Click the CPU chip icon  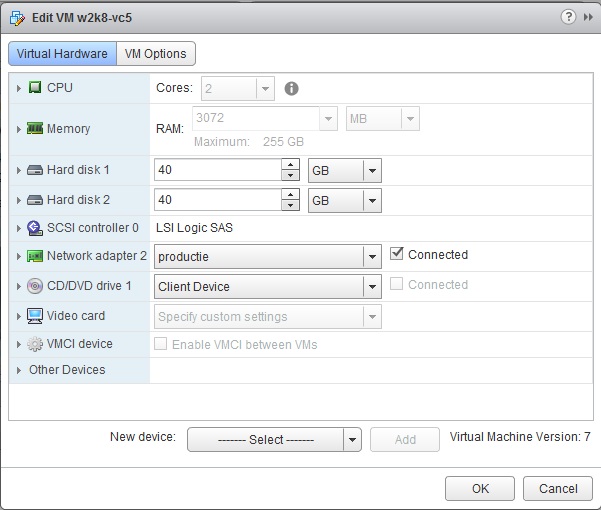[x=35, y=87]
